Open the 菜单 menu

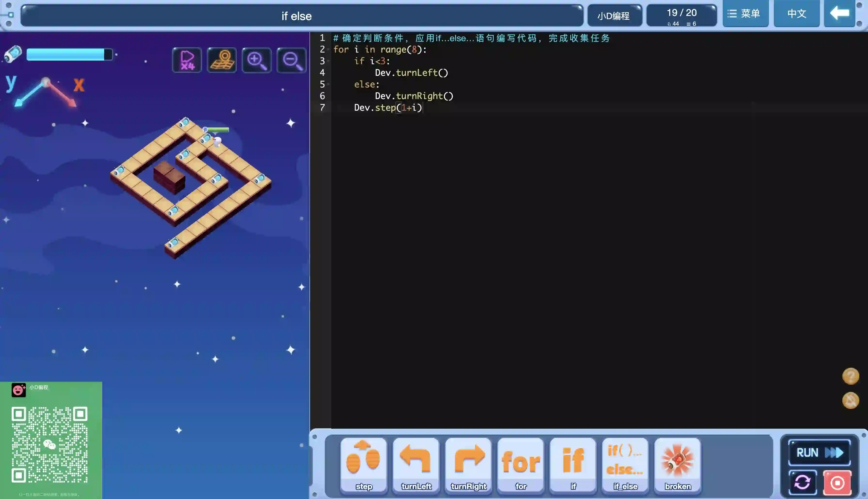tap(745, 14)
